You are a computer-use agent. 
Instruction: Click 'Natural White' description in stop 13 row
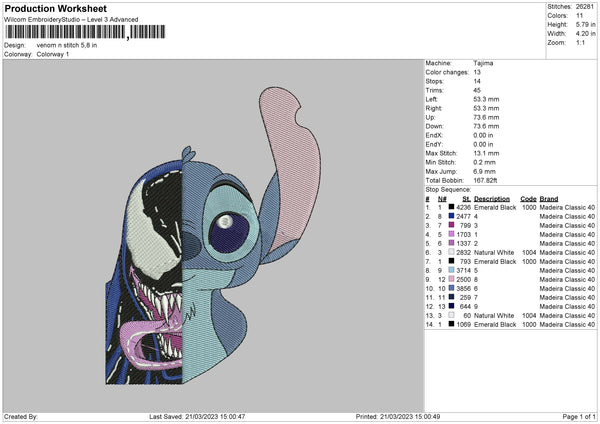tap(494, 316)
